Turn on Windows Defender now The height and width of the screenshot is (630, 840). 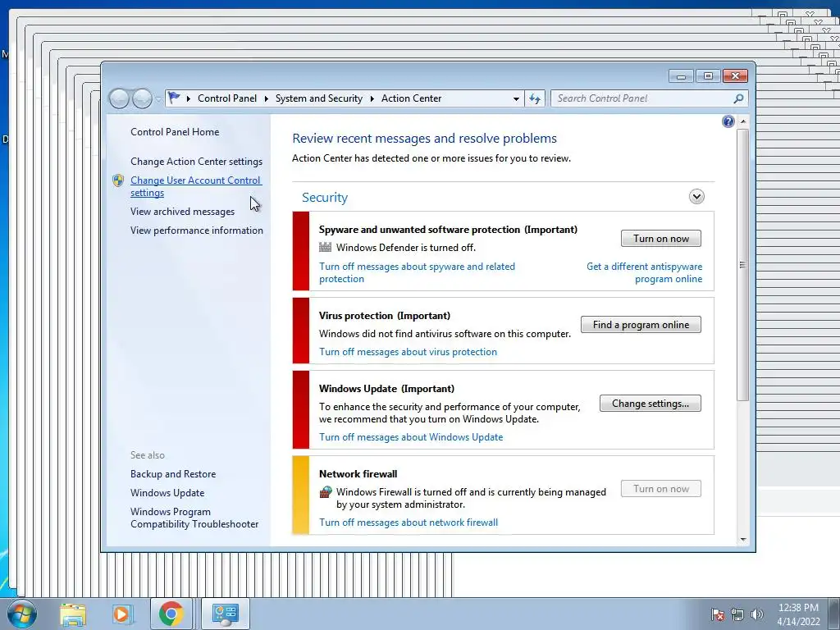661,239
